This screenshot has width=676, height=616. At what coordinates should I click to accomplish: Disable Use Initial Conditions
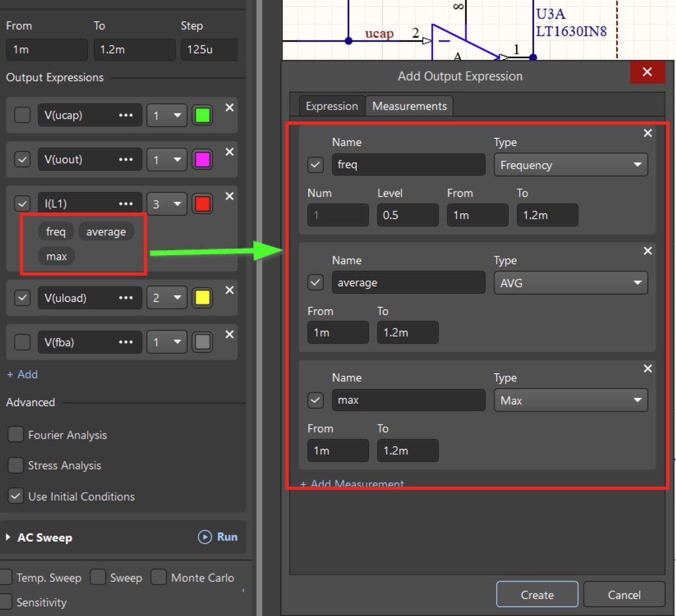coord(16,496)
